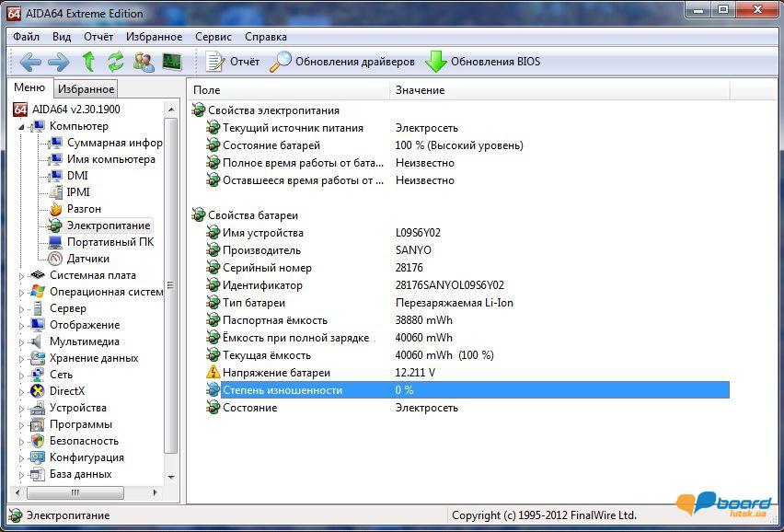Click the users icon in toolbar
The height and width of the screenshot is (532, 784).
pos(144,62)
